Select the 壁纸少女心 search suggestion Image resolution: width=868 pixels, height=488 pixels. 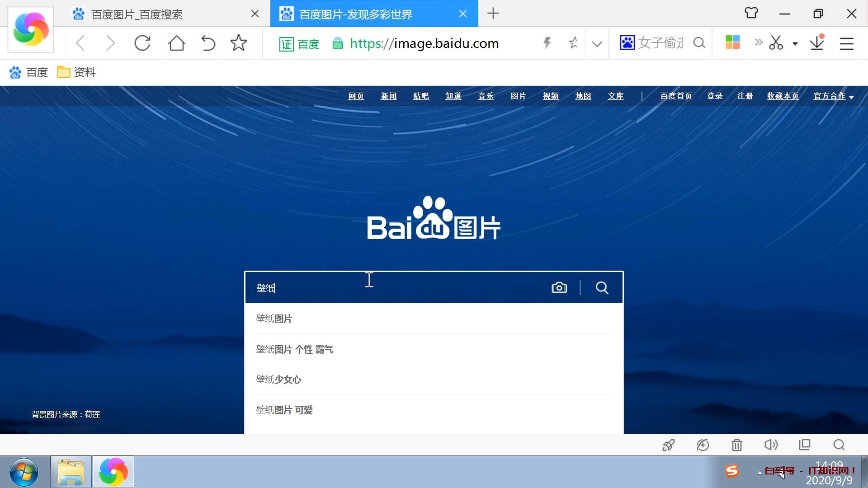click(278, 380)
